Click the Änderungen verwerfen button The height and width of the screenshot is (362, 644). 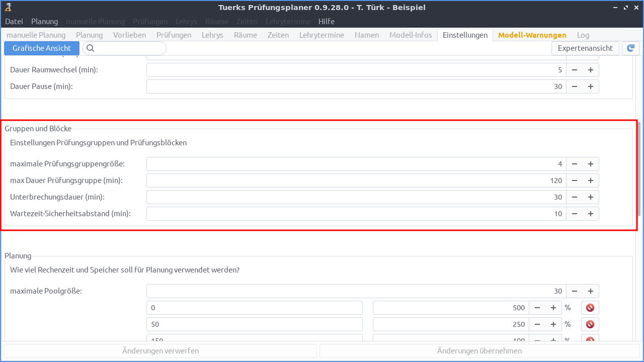coord(159,350)
